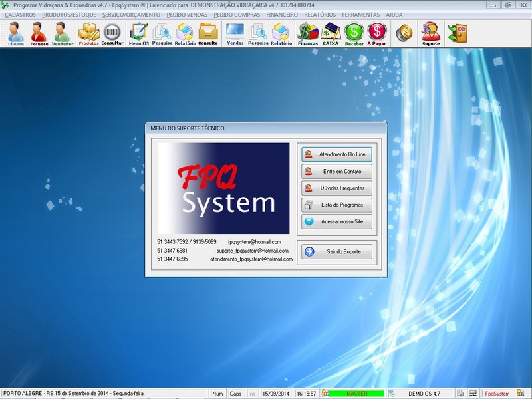
Task: Click Sair do Suporte button
Action: pyautogui.click(x=336, y=252)
